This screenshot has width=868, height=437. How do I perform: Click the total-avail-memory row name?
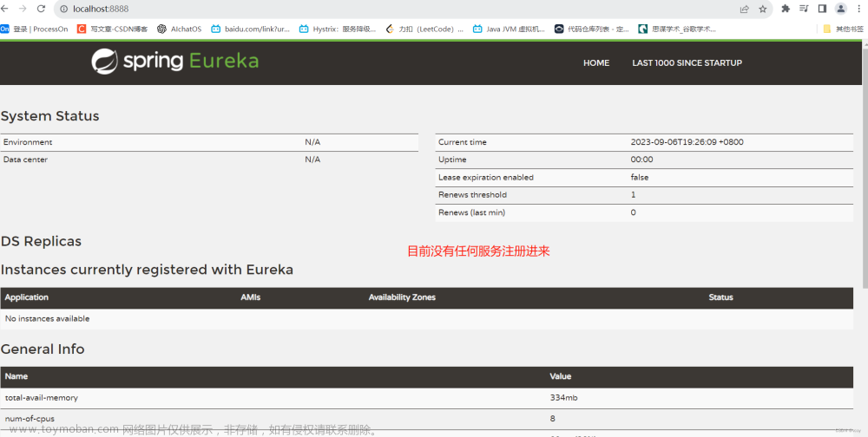[x=42, y=398]
